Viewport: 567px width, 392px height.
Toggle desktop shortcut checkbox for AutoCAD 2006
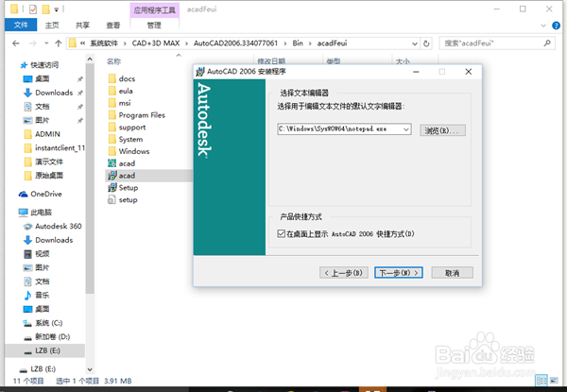[281, 233]
